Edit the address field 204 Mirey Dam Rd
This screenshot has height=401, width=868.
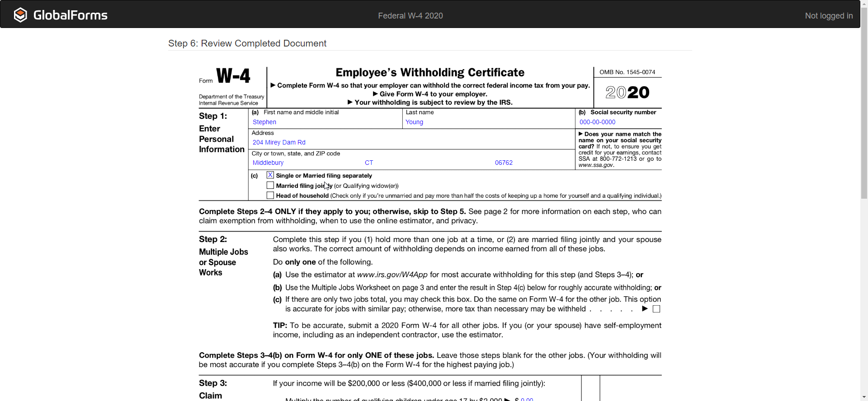coord(279,142)
